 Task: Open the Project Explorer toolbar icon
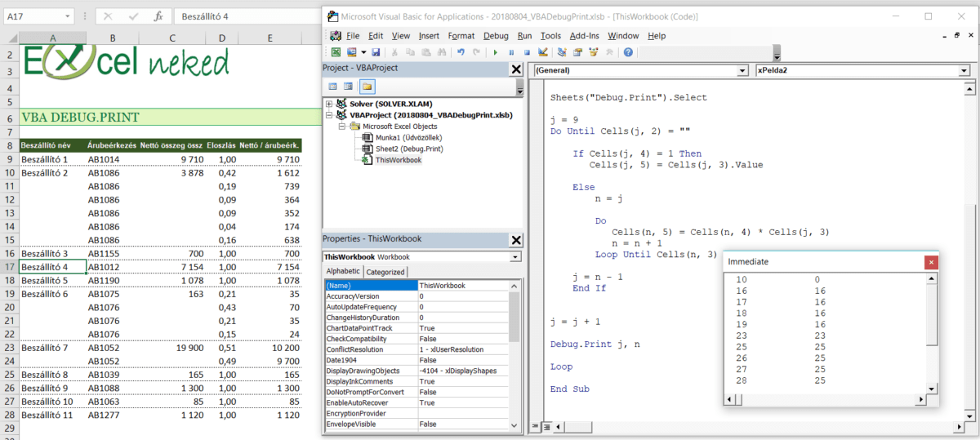pyautogui.click(x=563, y=52)
